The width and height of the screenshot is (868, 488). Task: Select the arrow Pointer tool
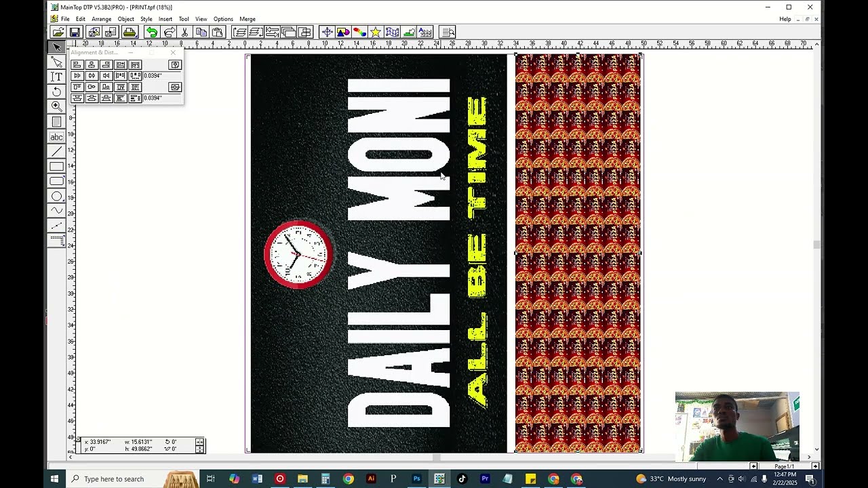pyautogui.click(x=57, y=47)
